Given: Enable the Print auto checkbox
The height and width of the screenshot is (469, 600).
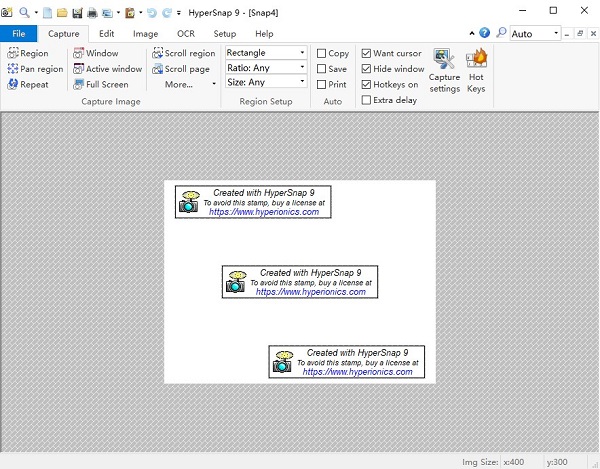Looking at the screenshot, I should click(x=321, y=85).
